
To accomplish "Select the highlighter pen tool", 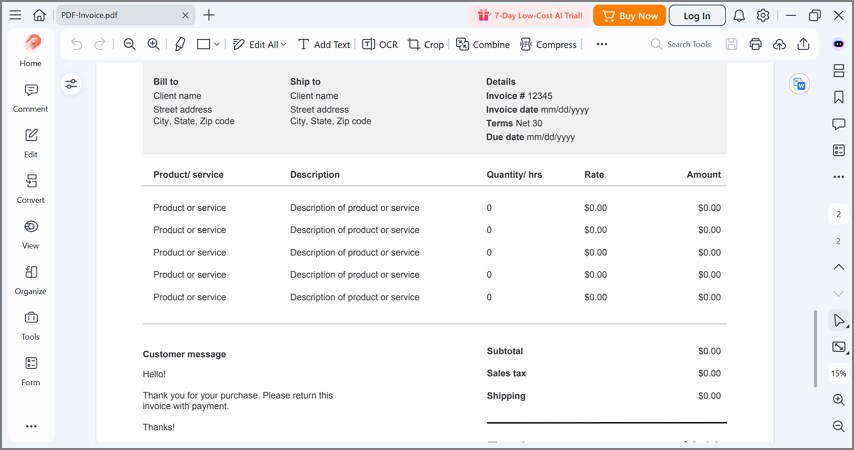I will (180, 44).
